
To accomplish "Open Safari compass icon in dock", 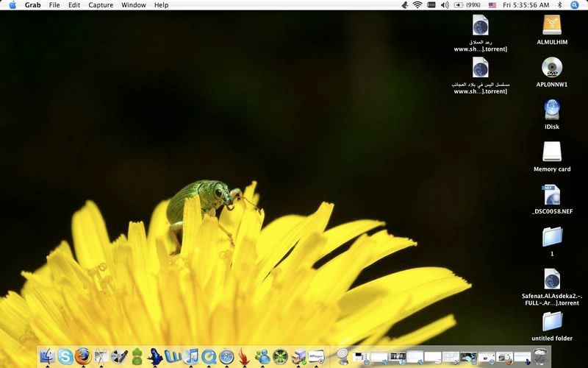I will pos(226,357).
